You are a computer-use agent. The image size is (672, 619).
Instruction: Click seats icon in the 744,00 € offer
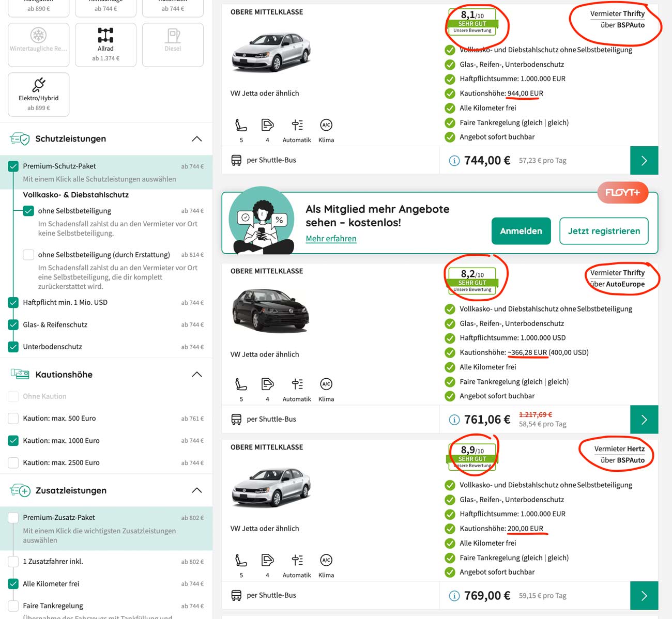241,125
